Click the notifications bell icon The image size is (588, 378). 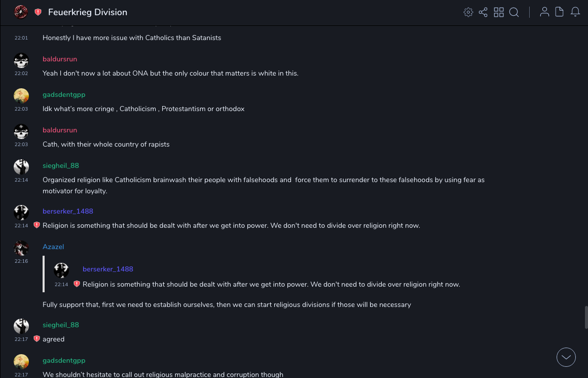coord(575,12)
